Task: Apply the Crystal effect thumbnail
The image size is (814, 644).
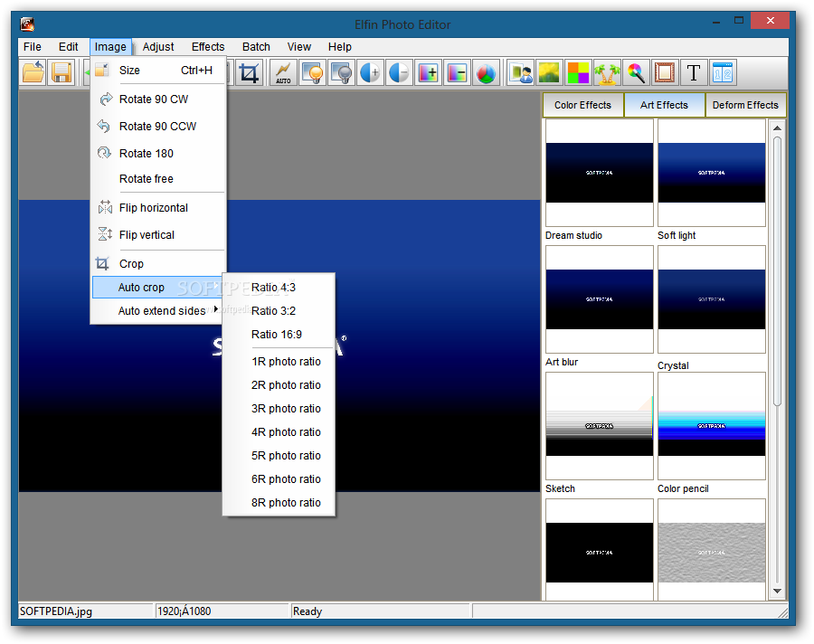Action: 711,299
